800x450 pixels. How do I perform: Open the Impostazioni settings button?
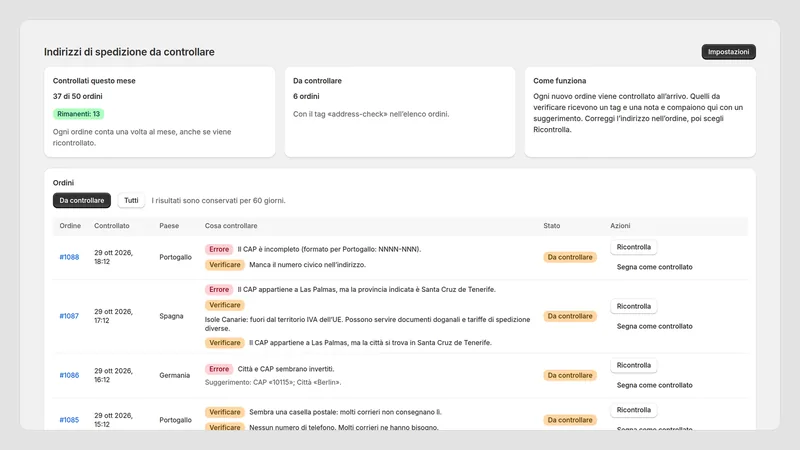click(728, 52)
